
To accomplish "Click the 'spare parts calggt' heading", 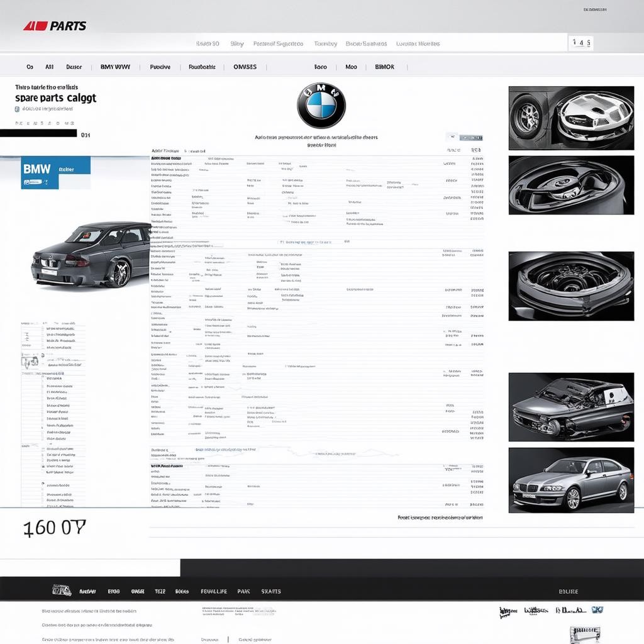I will (x=55, y=98).
